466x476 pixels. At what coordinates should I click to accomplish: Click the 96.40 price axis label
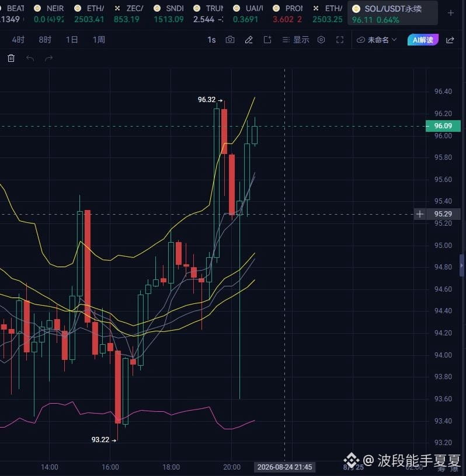point(443,92)
